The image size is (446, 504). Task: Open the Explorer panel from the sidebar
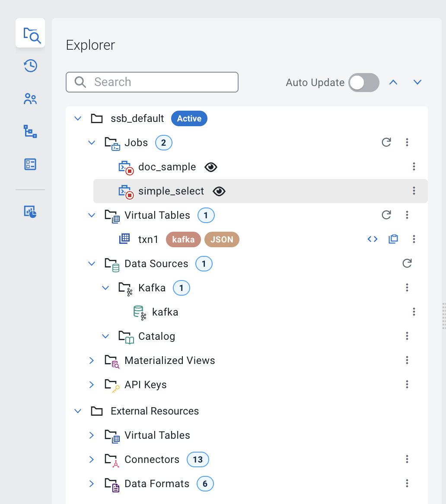[30, 33]
